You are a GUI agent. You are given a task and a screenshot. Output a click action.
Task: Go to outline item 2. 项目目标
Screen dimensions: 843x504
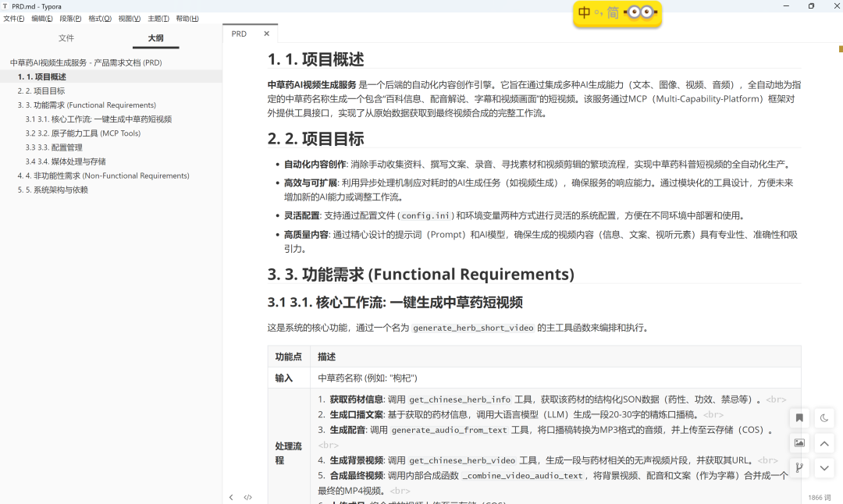pyautogui.click(x=41, y=91)
